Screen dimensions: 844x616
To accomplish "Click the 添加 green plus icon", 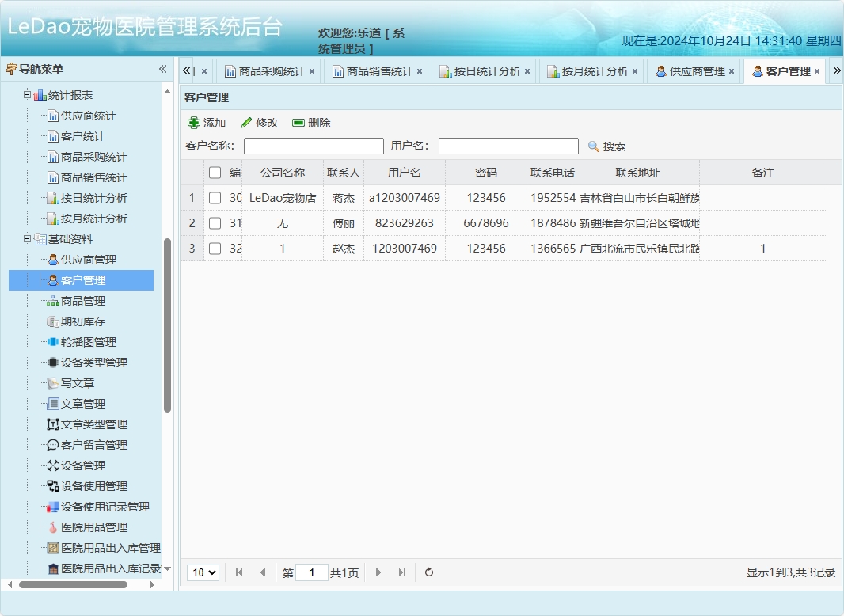I will tap(195, 123).
